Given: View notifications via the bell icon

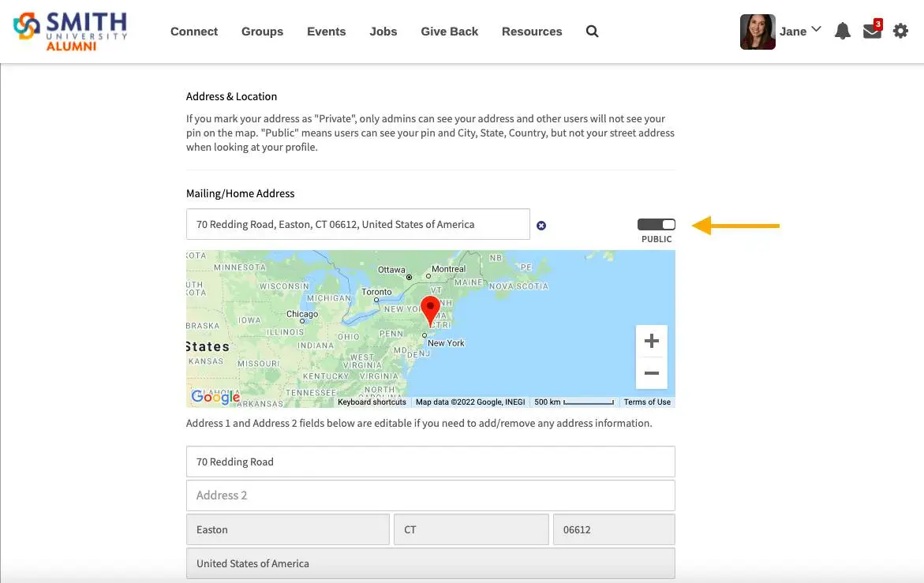Looking at the screenshot, I should point(842,31).
